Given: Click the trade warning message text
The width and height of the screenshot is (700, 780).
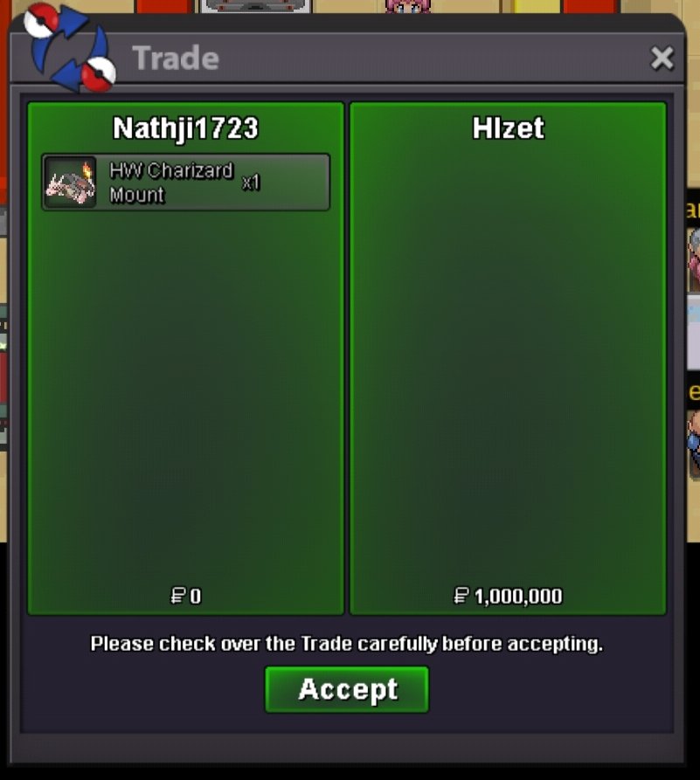Looking at the screenshot, I should click(347, 644).
